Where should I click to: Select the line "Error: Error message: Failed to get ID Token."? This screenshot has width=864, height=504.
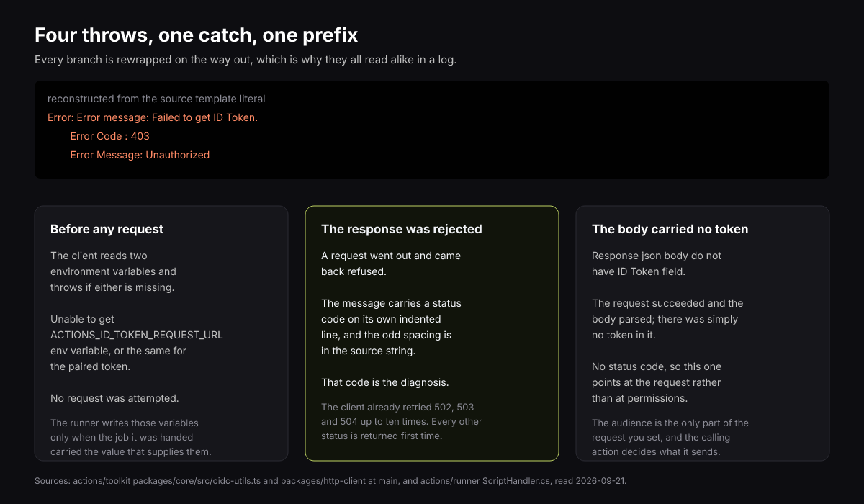point(153,117)
